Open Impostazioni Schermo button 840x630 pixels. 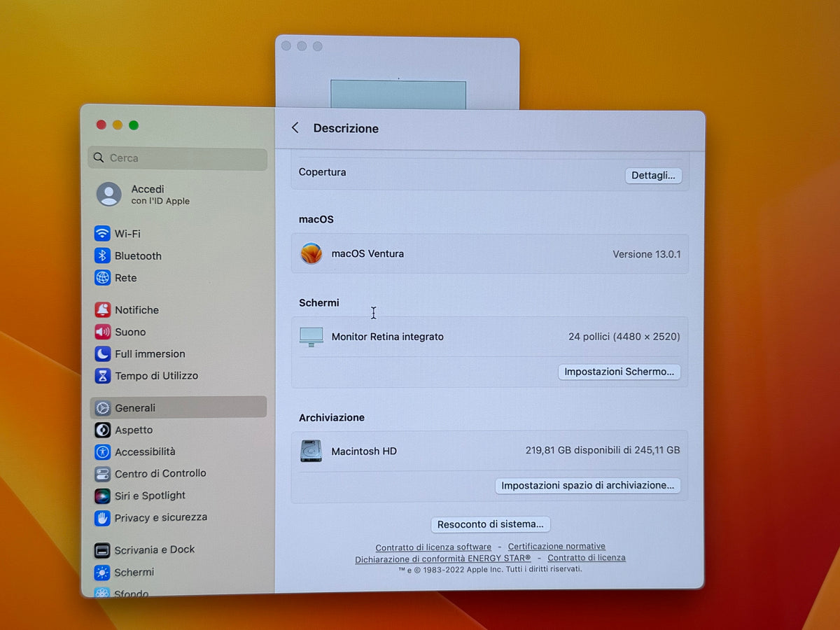tap(619, 372)
